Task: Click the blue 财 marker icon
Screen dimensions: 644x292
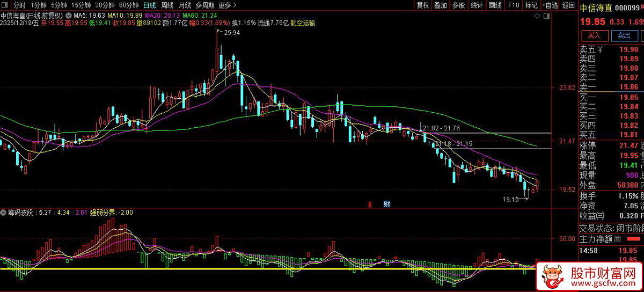Action: [387, 205]
